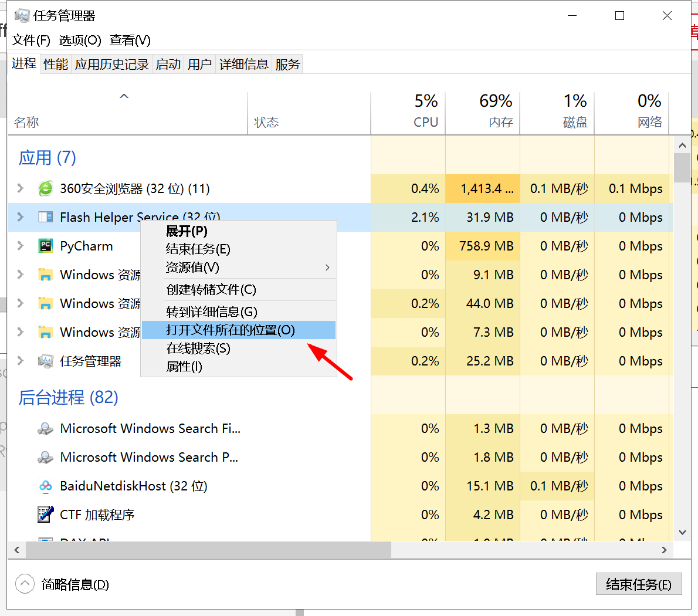Image resolution: width=698 pixels, height=616 pixels.
Task: Click the bottom 结束任务(E) button
Action: coord(639,584)
